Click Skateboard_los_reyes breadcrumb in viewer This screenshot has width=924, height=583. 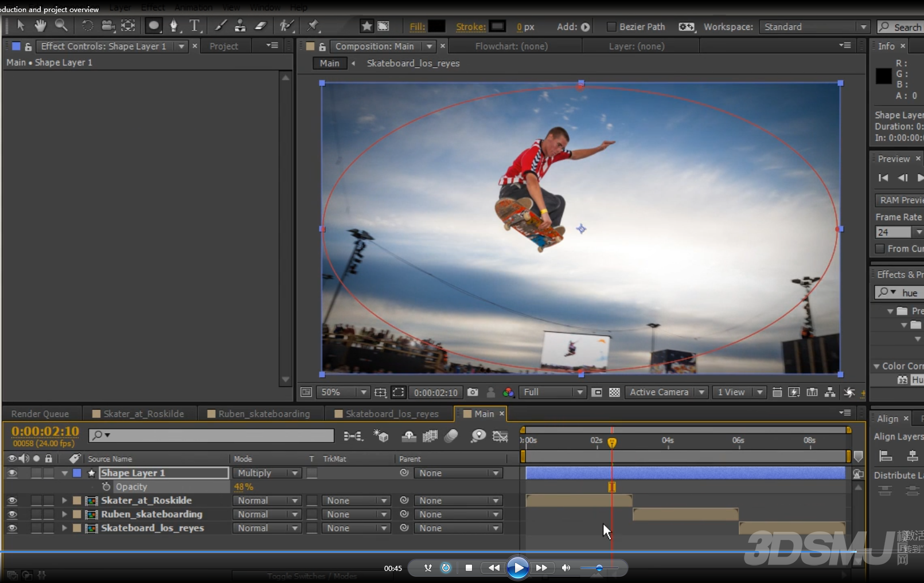coord(413,63)
